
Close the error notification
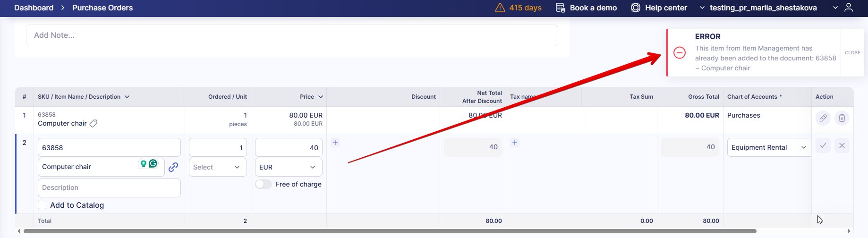(852, 52)
